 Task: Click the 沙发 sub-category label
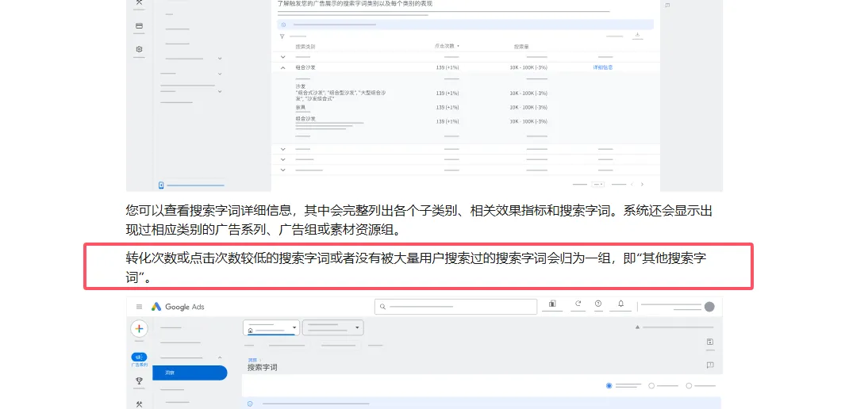301,86
